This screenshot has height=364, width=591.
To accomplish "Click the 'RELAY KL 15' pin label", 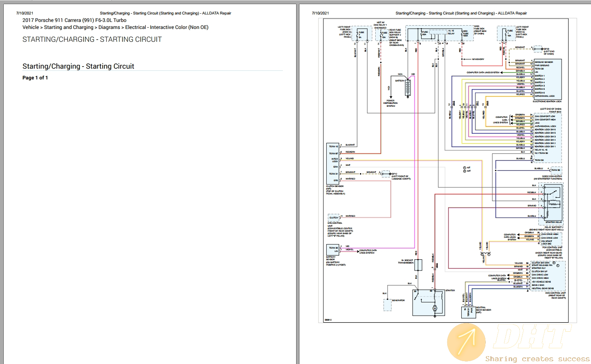I will tap(541, 150).
